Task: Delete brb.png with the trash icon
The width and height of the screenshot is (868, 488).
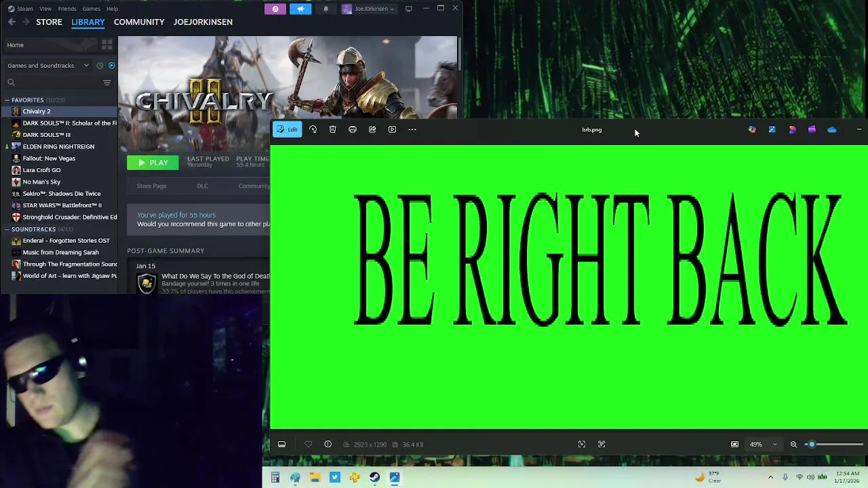Action: [332, 129]
